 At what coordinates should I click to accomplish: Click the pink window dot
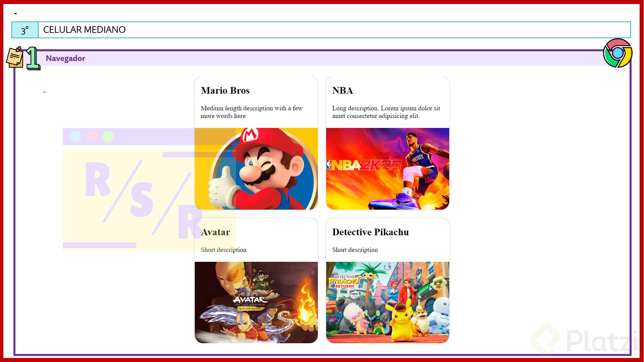[93, 137]
